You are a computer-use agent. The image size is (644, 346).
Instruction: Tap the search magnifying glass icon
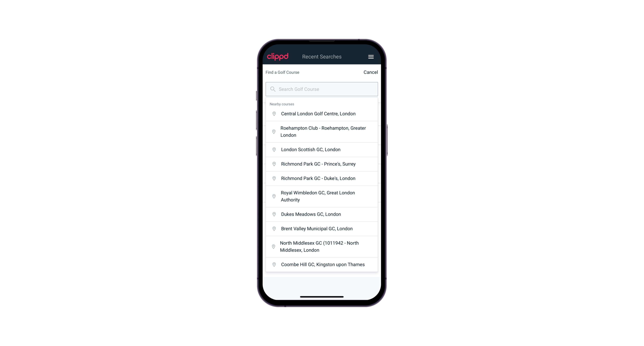click(272, 89)
